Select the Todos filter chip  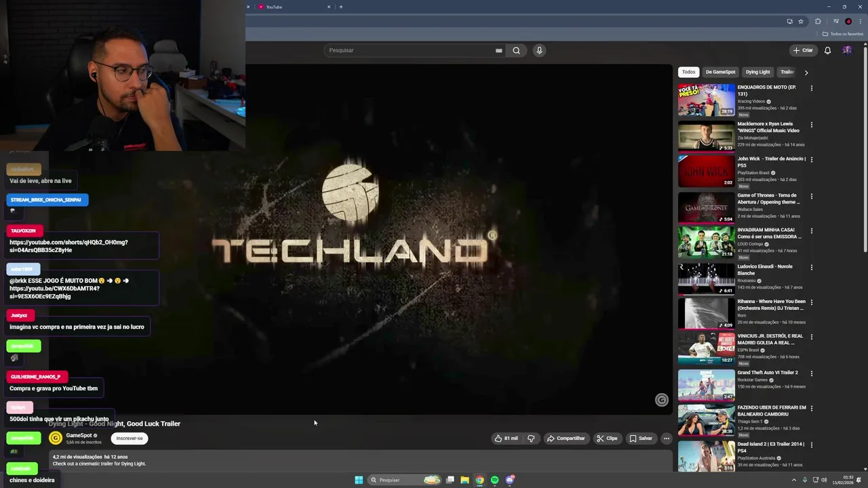tap(688, 72)
